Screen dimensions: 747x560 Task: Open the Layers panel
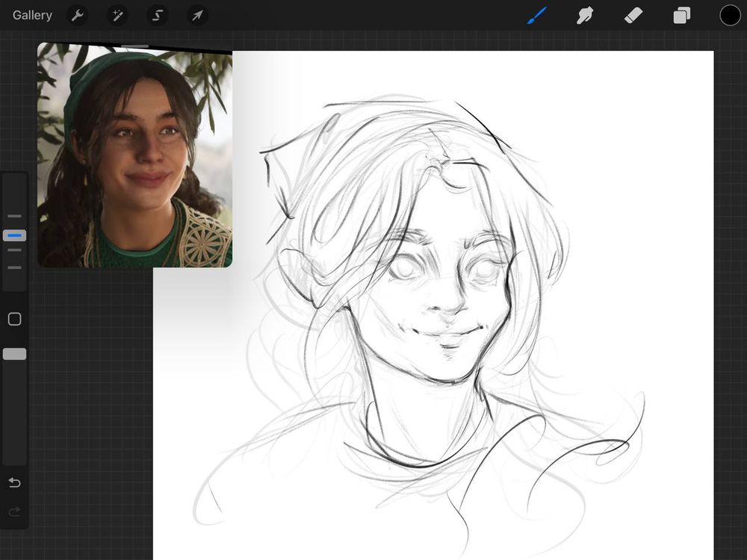(682, 15)
